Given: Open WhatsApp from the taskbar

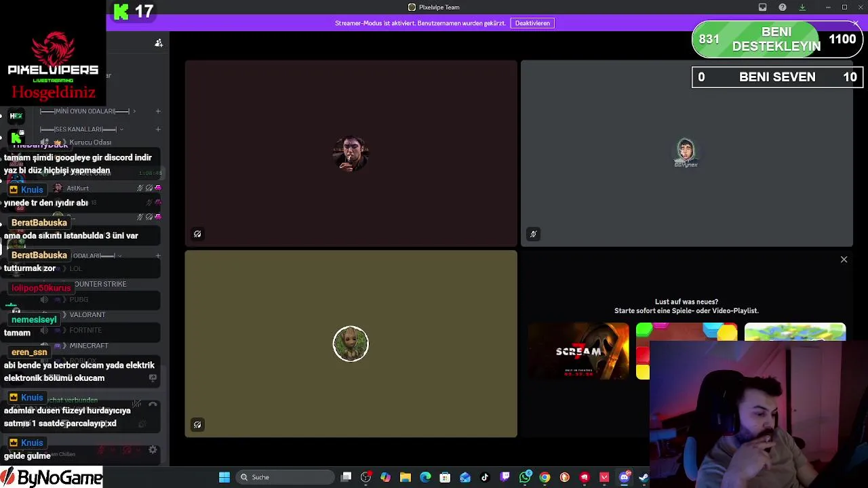Looking at the screenshot, I should [525, 477].
